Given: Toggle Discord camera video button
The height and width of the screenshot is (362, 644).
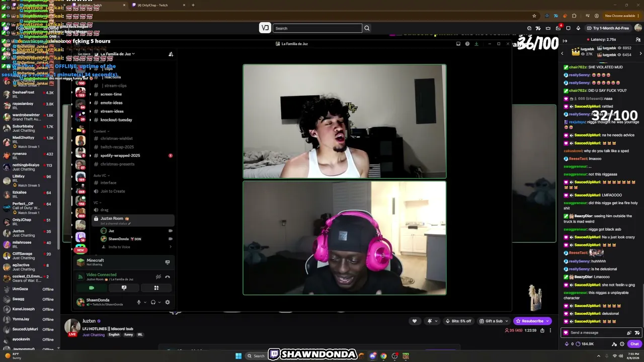Looking at the screenshot, I should pos(92,288).
